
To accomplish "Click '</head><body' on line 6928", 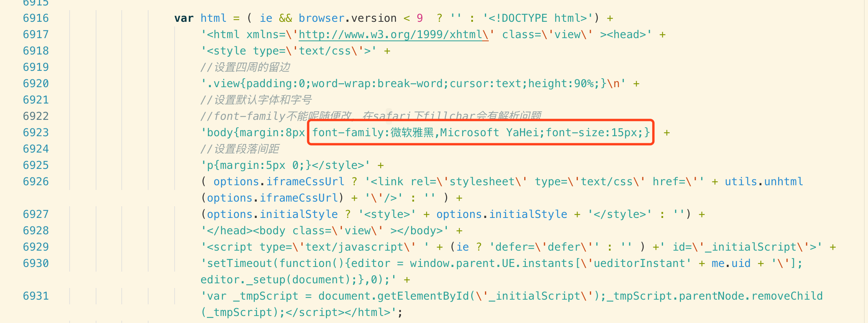I will point(246,231).
